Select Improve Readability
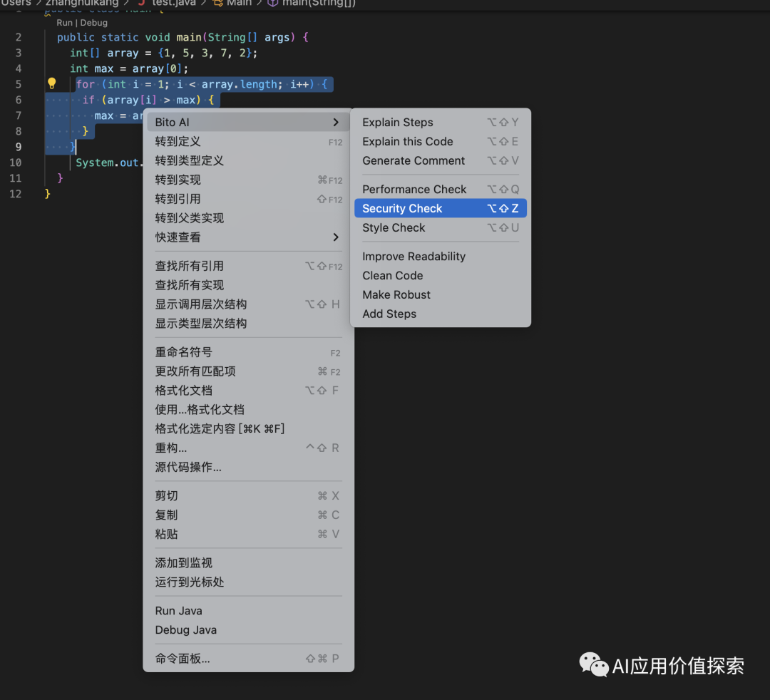Viewport: 770px width, 700px height. point(440,256)
